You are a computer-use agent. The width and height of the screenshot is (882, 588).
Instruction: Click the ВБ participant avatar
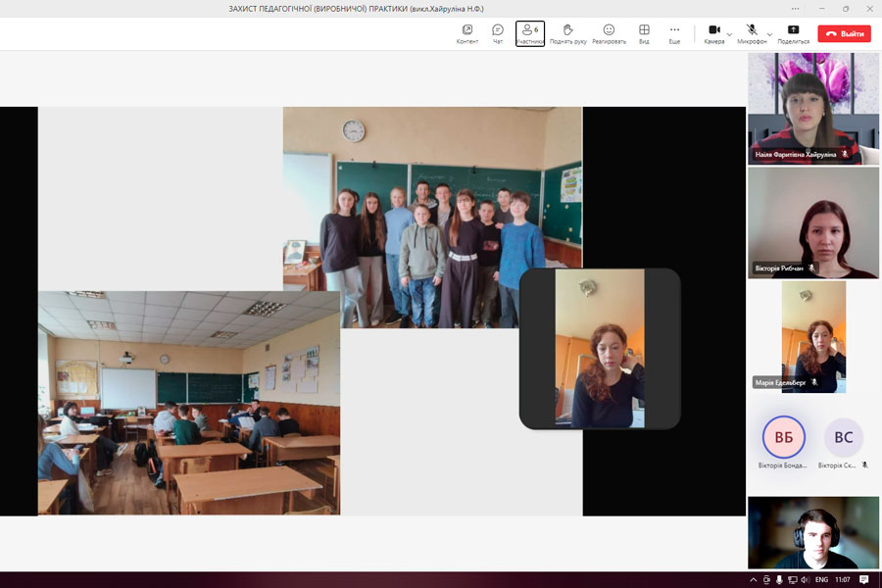(x=784, y=437)
